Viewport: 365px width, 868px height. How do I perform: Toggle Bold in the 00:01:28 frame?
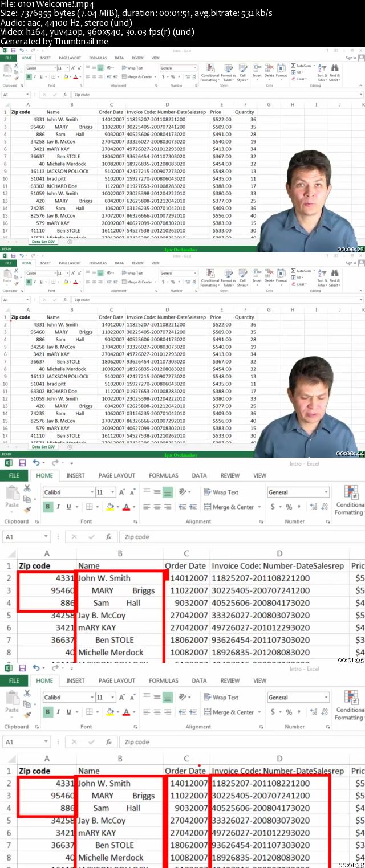tap(48, 712)
